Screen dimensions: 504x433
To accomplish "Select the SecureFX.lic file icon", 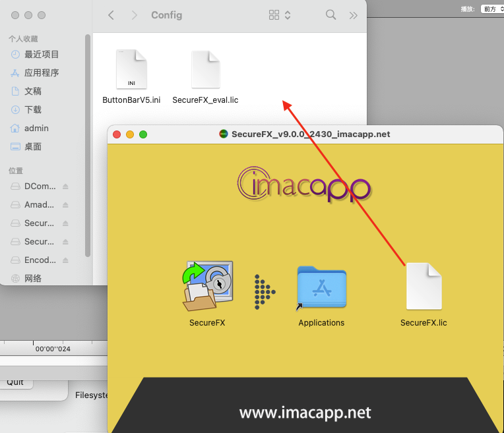I will (424, 286).
